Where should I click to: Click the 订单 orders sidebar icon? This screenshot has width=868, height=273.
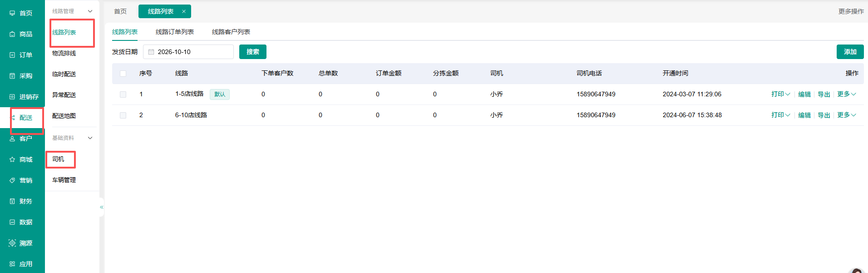(x=12, y=55)
